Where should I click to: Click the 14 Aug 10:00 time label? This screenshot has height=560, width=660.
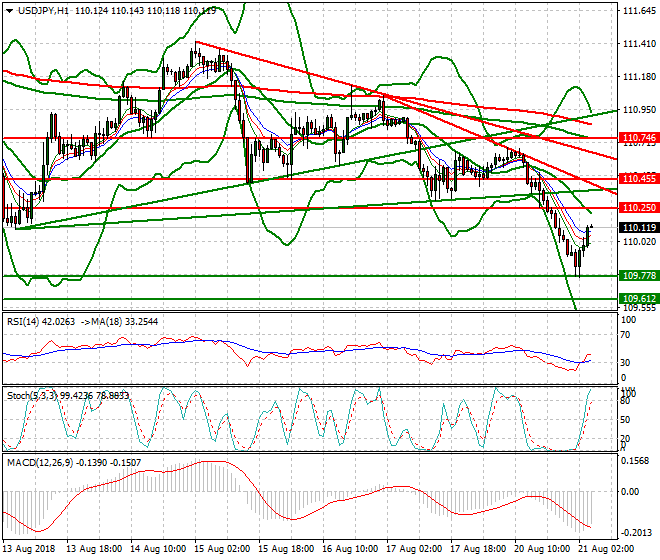click(158, 549)
